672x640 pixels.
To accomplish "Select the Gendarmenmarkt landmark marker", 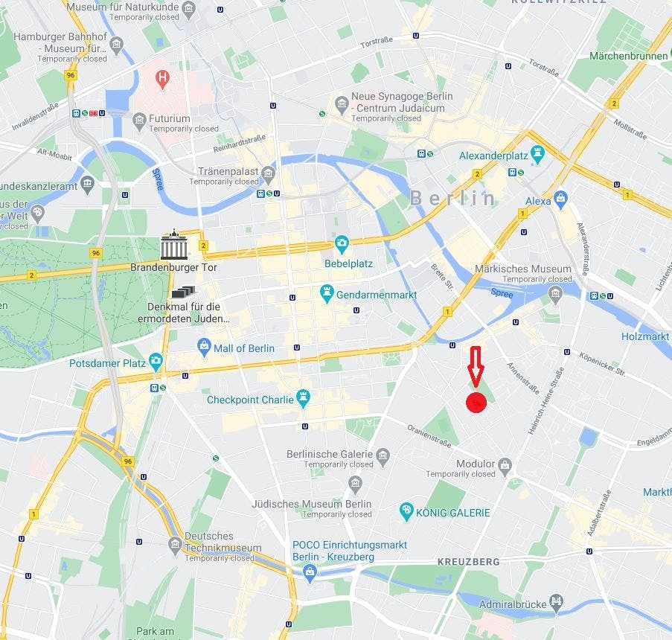I will click(x=327, y=294).
